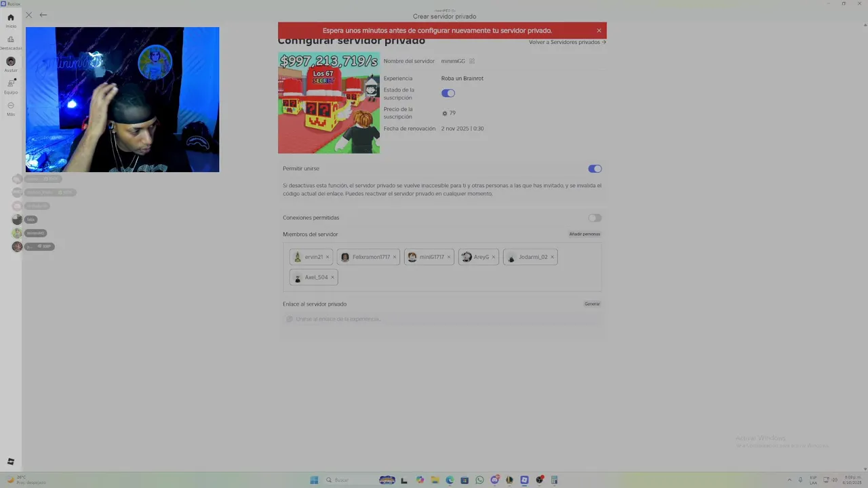Open File Explorer from taskbar
Screen dimensions: 868x488
(435, 480)
